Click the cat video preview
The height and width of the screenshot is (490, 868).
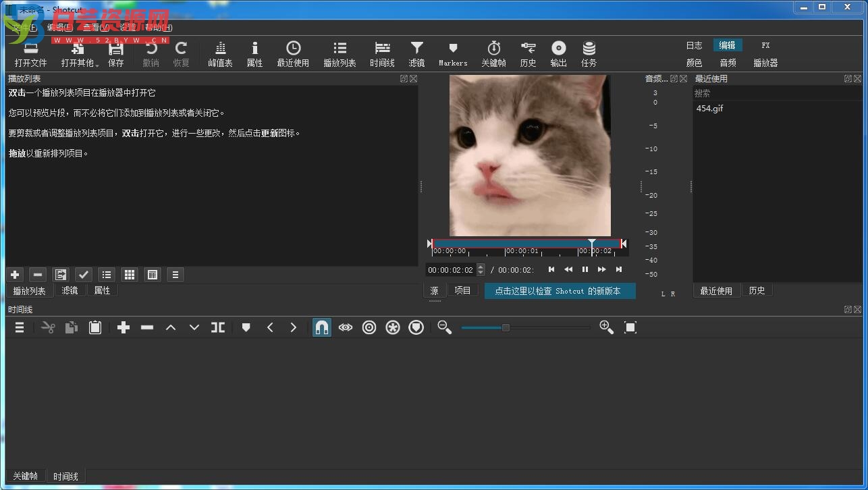pos(530,155)
